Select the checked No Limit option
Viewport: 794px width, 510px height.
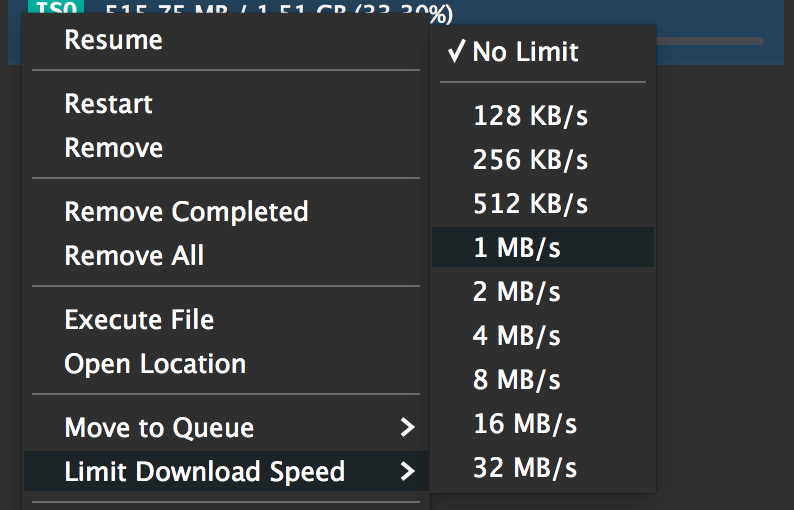(526, 52)
